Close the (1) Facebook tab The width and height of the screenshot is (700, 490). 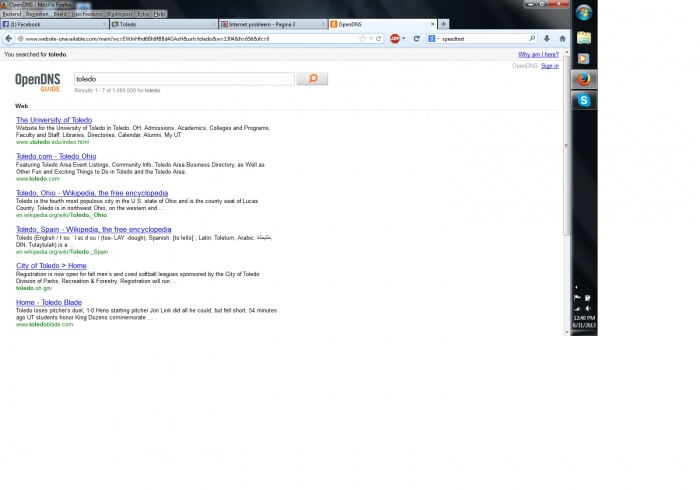104,24
